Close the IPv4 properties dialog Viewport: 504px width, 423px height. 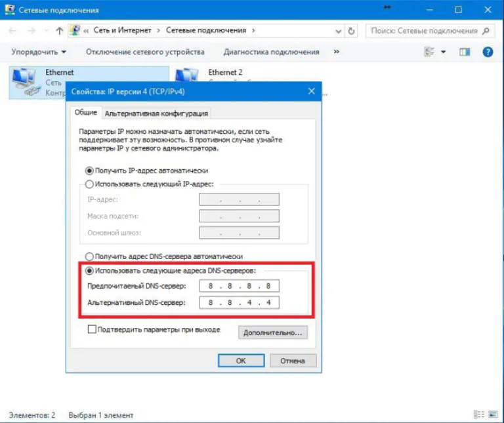(x=311, y=91)
